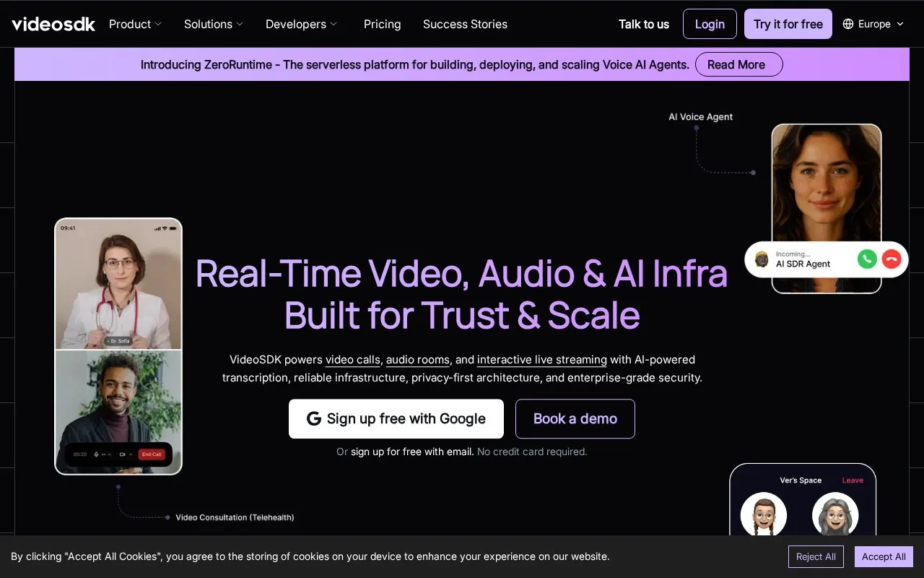The height and width of the screenshot is (578, 924).
Task: Open the Solutions dropdown
Action: [214, 24]
